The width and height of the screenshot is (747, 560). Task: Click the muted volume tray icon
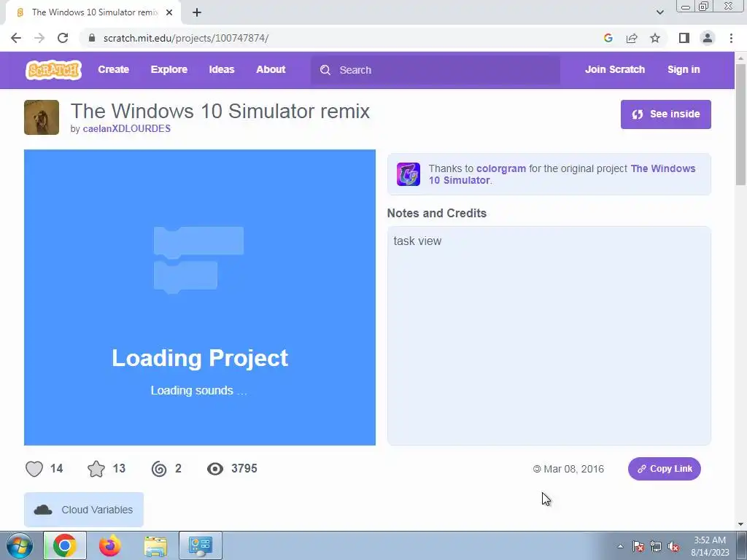(673, 546)
